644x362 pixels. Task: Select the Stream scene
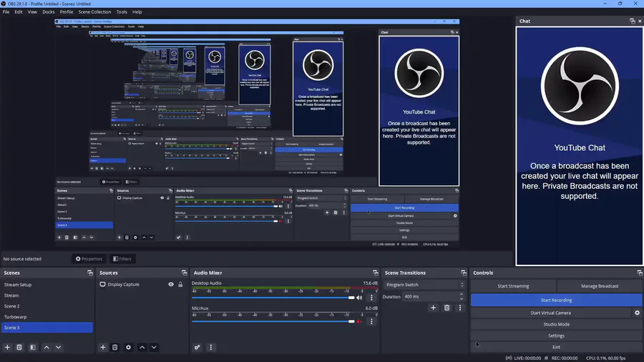click(47, 295)
